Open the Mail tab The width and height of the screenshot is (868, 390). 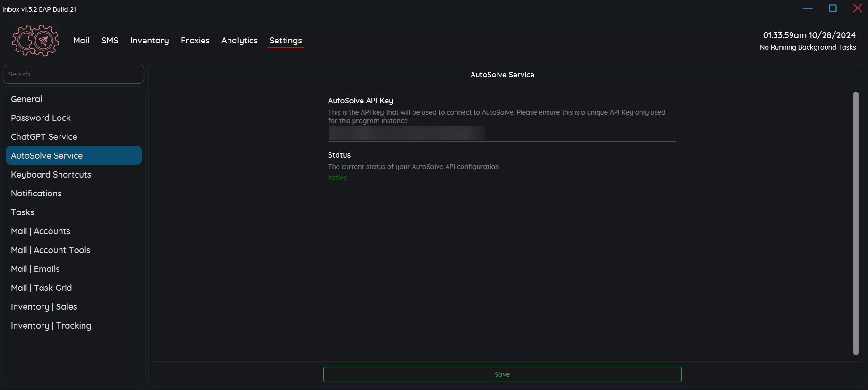81,41
